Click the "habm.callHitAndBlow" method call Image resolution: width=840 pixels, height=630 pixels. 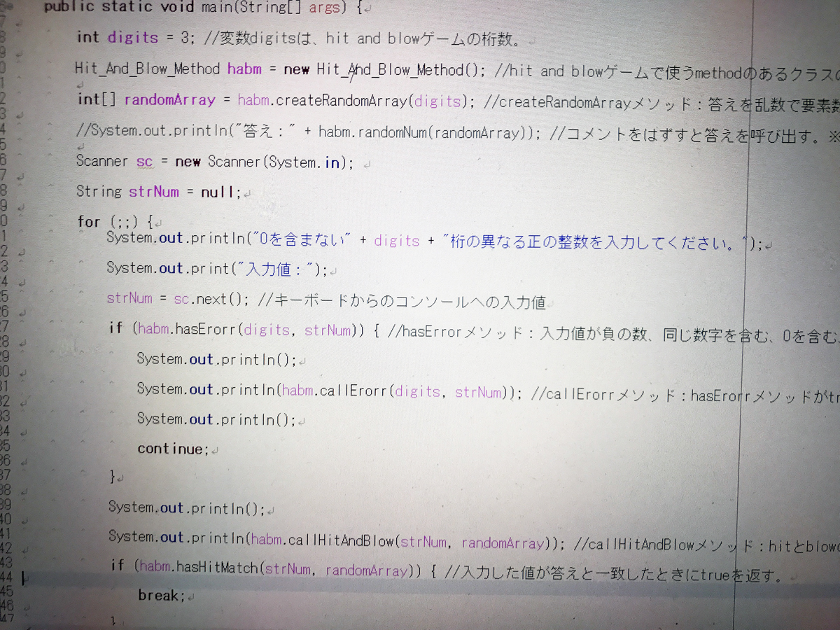pos(323,541)
